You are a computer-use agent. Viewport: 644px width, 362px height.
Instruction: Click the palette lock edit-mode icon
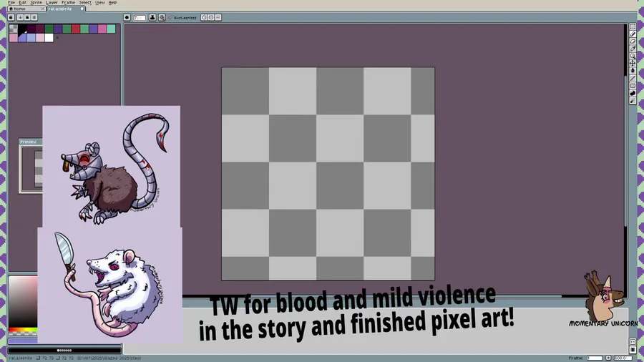pyautogui.click(x=11, y=18)
